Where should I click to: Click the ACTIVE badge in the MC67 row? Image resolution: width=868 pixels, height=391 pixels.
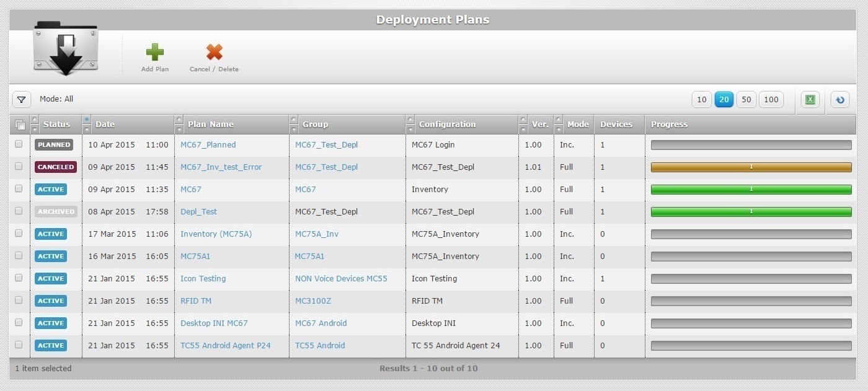[51, 189]
